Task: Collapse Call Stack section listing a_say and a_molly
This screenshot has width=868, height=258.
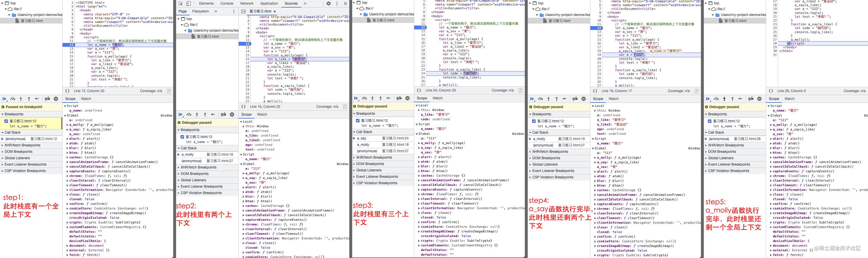Action: (383, 132)
